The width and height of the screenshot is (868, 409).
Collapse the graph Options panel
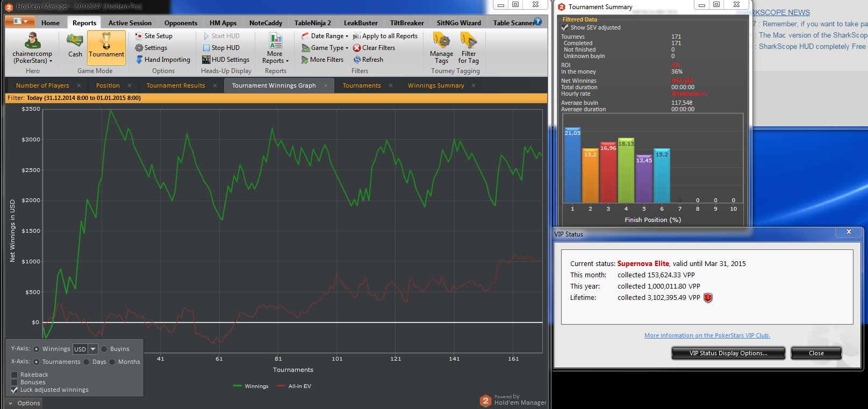pos(25,403)
